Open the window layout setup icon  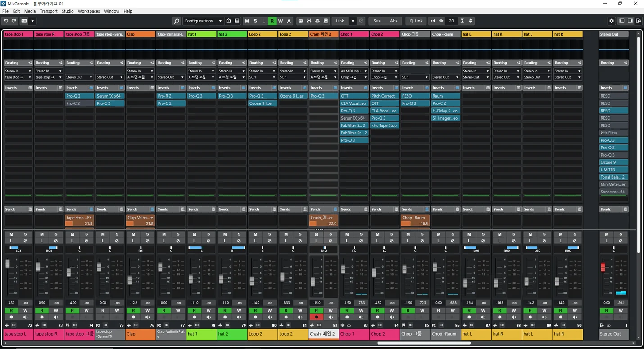tap(638, 21)
